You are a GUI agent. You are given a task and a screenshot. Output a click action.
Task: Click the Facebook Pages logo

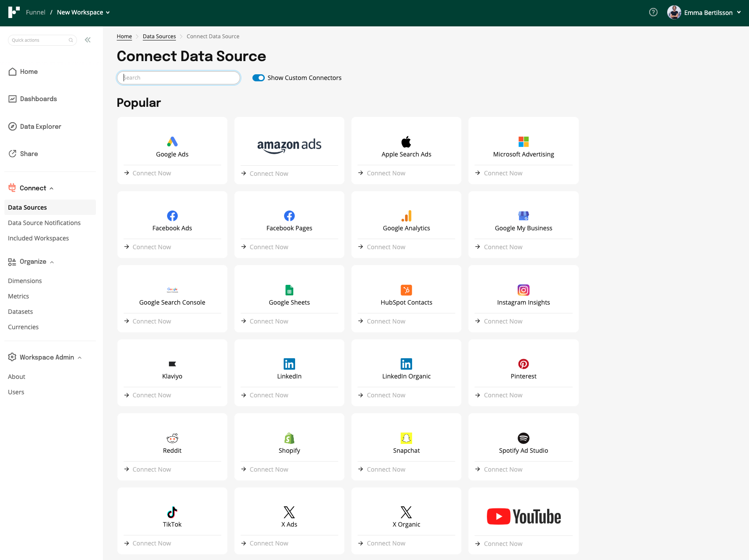[x=289, y=216]
